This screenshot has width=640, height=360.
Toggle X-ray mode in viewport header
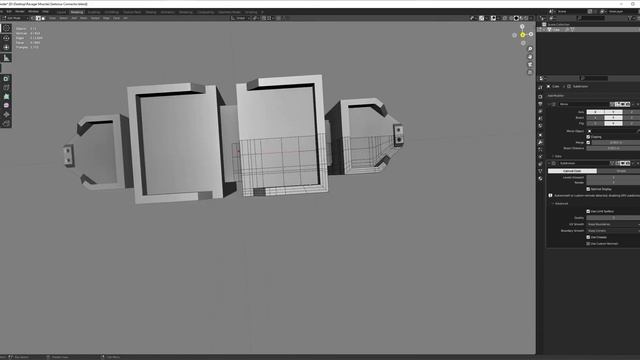pyautogui.click(x=505, y=18)
